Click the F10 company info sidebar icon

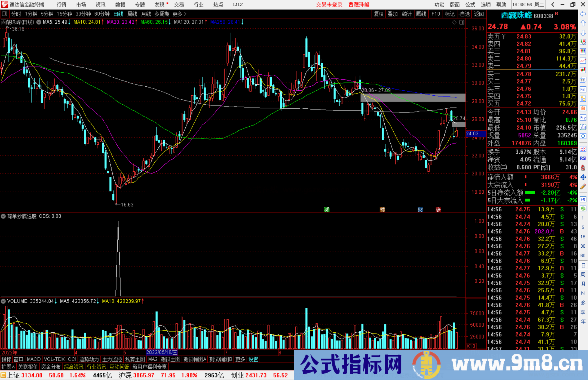point(583,89)
